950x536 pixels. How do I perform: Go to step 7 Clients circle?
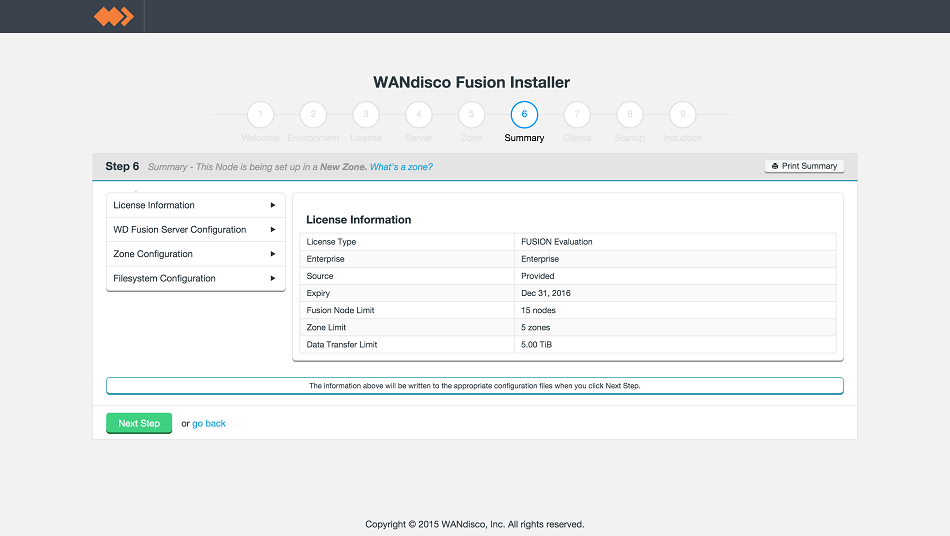pyautogui.click(x=577, y=114)
